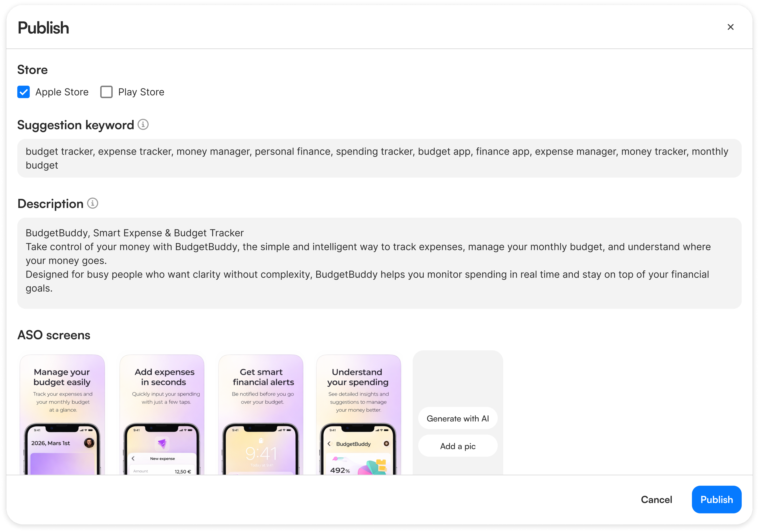The width and height of the screenshot is (759, 532).
Task: Click inside the suggestion keyword field
Action: point(379,158)
